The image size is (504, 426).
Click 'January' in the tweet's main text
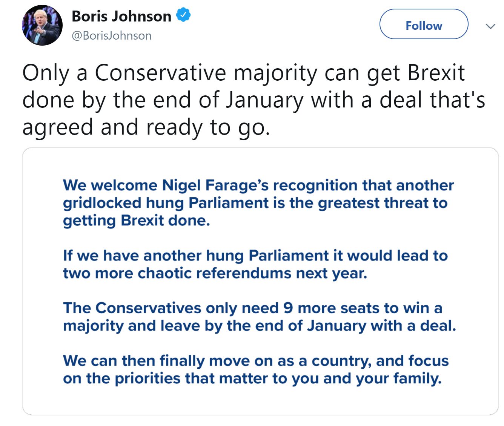(264, 100)
